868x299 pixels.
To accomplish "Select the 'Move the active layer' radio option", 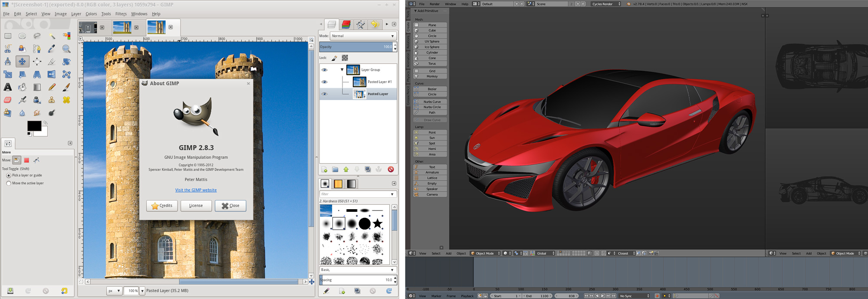I will point(9,183).
